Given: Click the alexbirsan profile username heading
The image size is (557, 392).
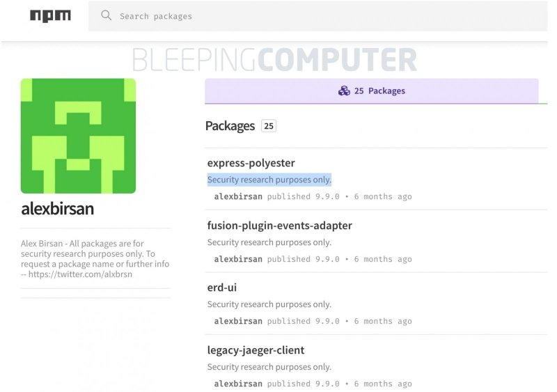Looking at the screenshot, I should (57, 209).
